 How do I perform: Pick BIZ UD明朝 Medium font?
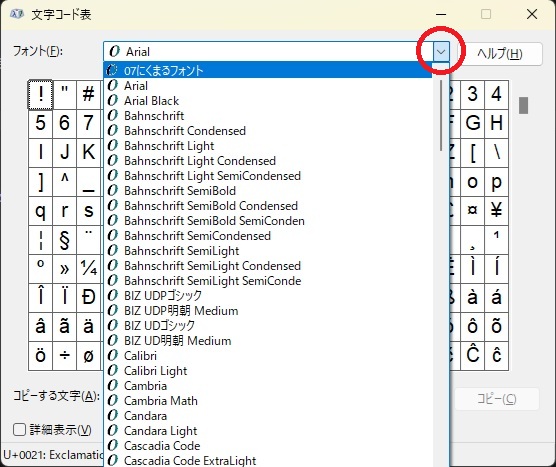tap(268, 340)
